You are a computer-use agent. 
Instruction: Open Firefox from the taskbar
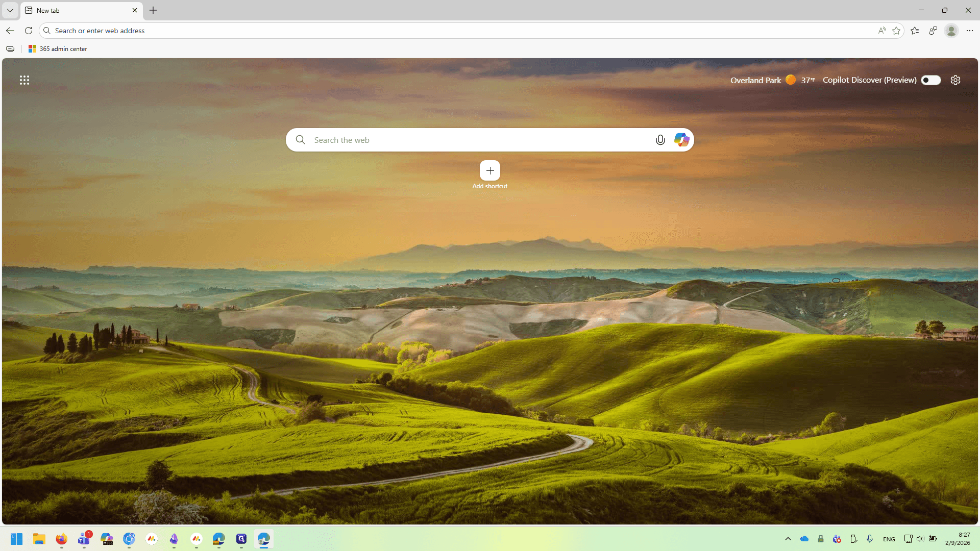pos(62,539)
